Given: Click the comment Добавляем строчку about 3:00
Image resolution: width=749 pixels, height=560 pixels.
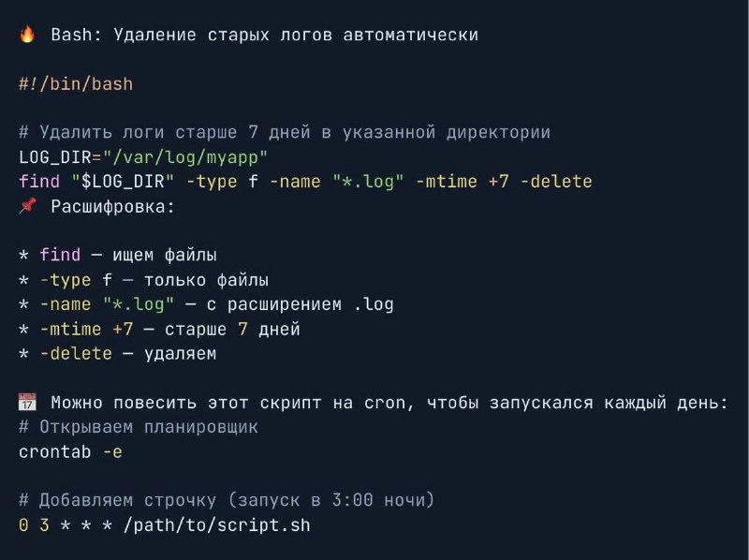Looking at the screenshot, I should 227,500.
